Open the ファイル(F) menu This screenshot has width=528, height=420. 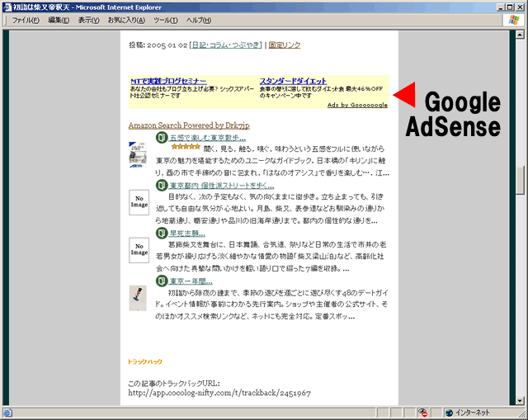[25, 20]
